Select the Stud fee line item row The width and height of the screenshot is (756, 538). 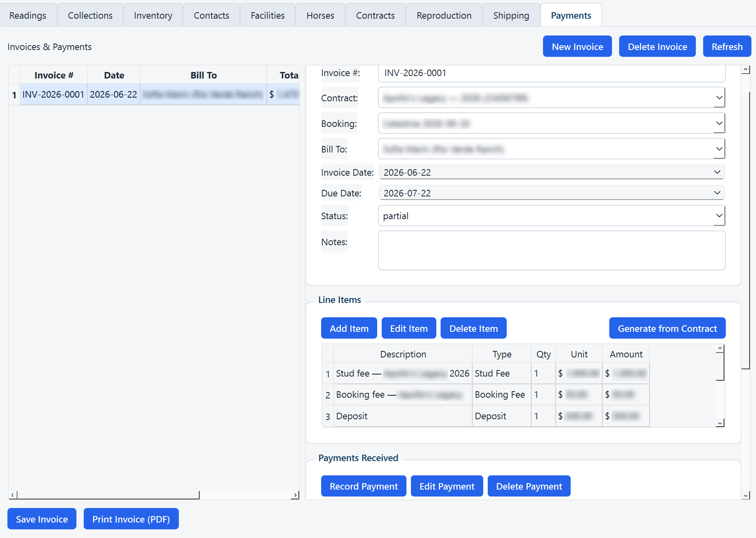(x=486, y=373)
